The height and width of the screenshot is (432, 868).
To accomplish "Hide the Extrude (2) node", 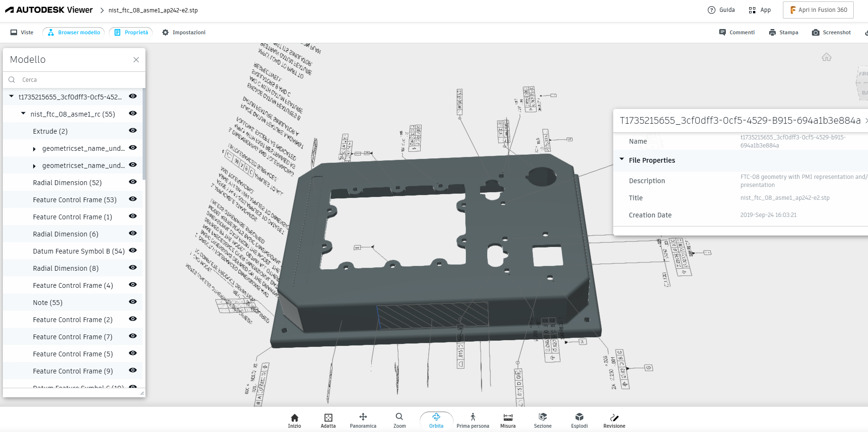I will pyautogui.click(x=133, y=130).
